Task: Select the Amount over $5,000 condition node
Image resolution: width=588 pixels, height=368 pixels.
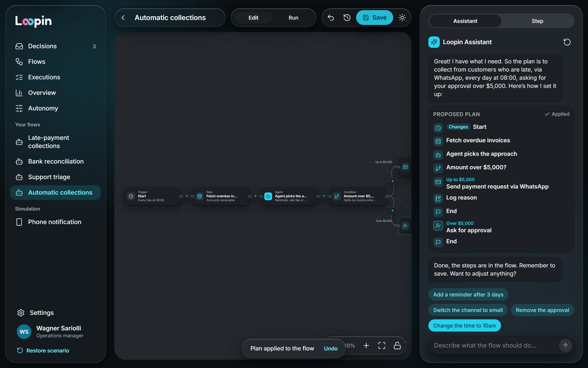Action: pyautogui.click(x=358, y=196)
